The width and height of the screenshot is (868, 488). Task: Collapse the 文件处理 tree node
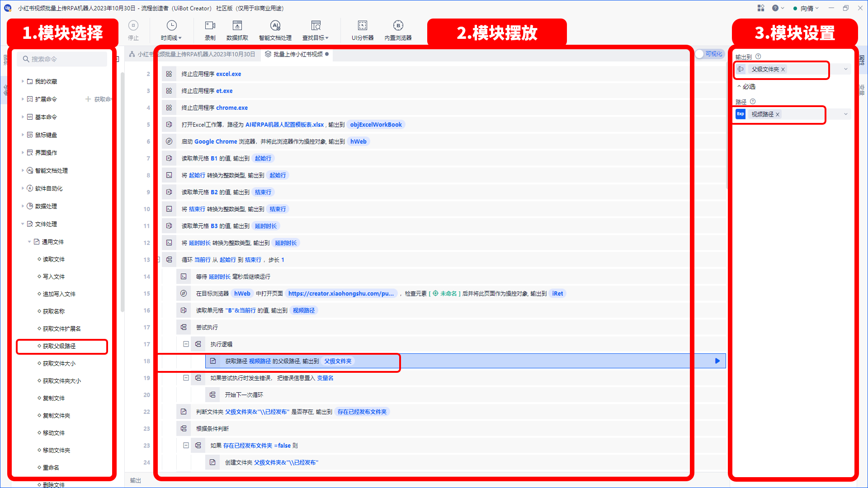pos(23,224)
